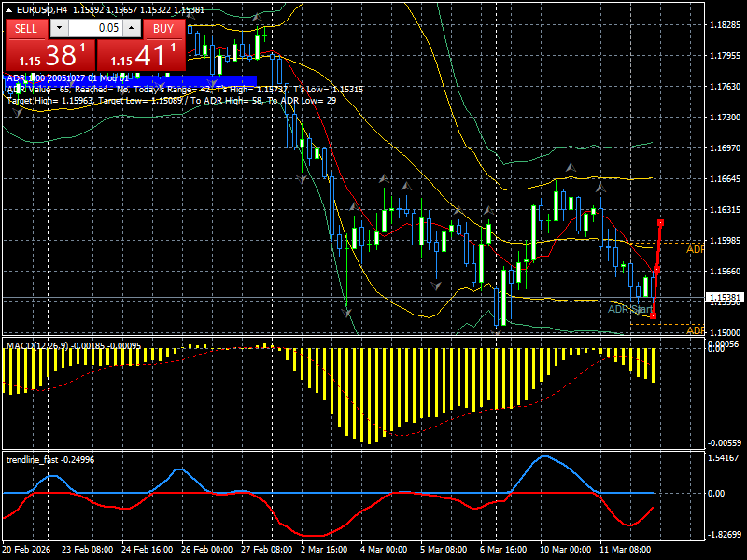Toggle one-click trading triangle beside EURUSD,H4
The width and height of the screenshot is (747, 560).
pyautogui.click(x=9, y=9)
